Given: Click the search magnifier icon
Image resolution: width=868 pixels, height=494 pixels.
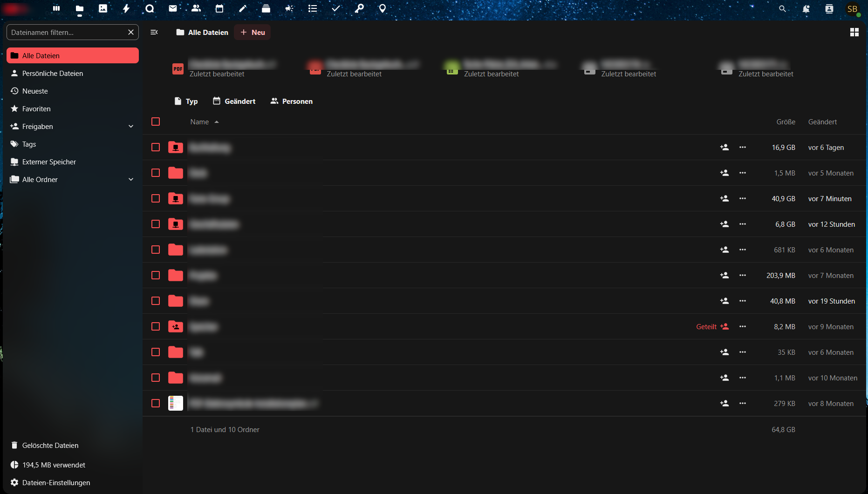Looking at the screenshot, I should click(783, 9).
